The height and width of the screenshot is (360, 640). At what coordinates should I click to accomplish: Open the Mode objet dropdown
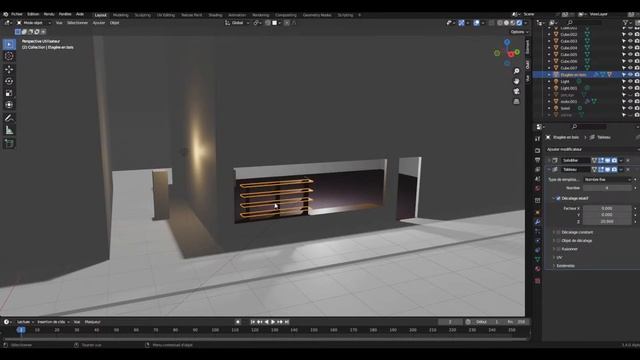[33, 23]
